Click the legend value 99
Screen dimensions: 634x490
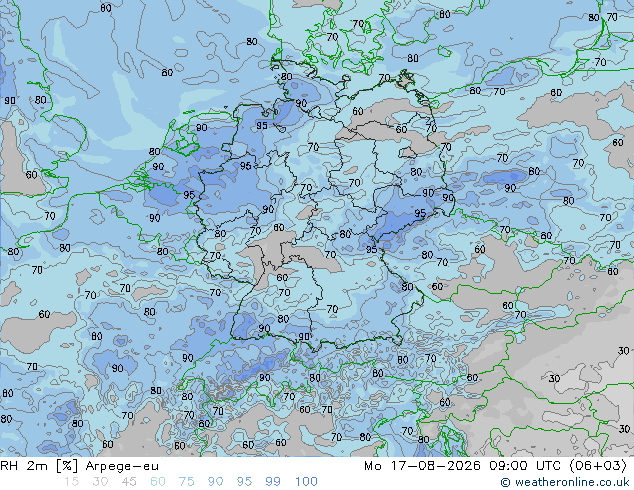pos(273,482)
